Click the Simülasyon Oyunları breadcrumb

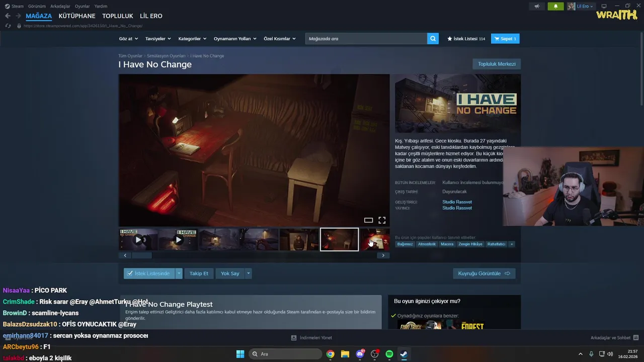166,56
